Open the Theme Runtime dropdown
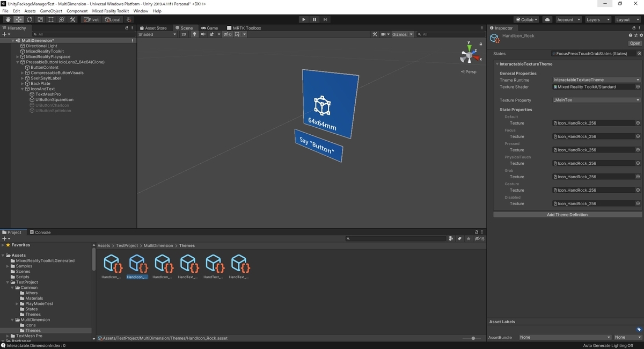 tap(596, 80)
